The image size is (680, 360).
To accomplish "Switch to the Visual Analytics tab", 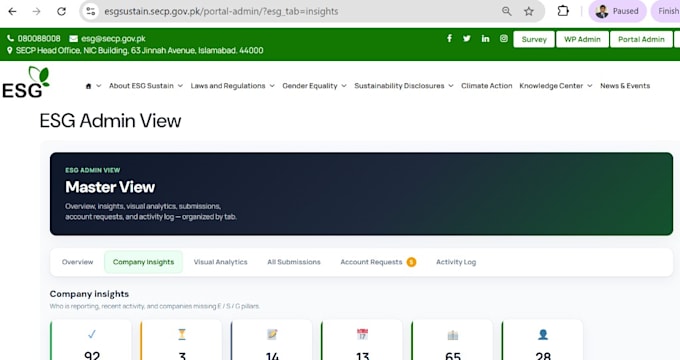I will tap(220, 262).
